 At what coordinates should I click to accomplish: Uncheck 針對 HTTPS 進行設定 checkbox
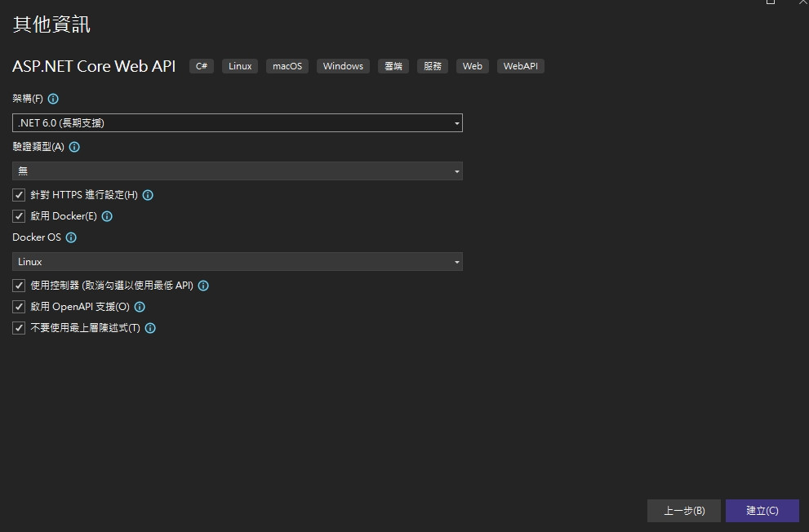[19, 195]
